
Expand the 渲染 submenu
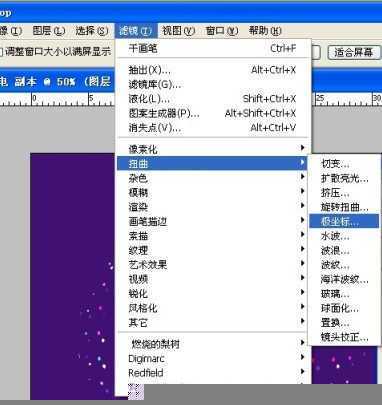tap(212, 207)
